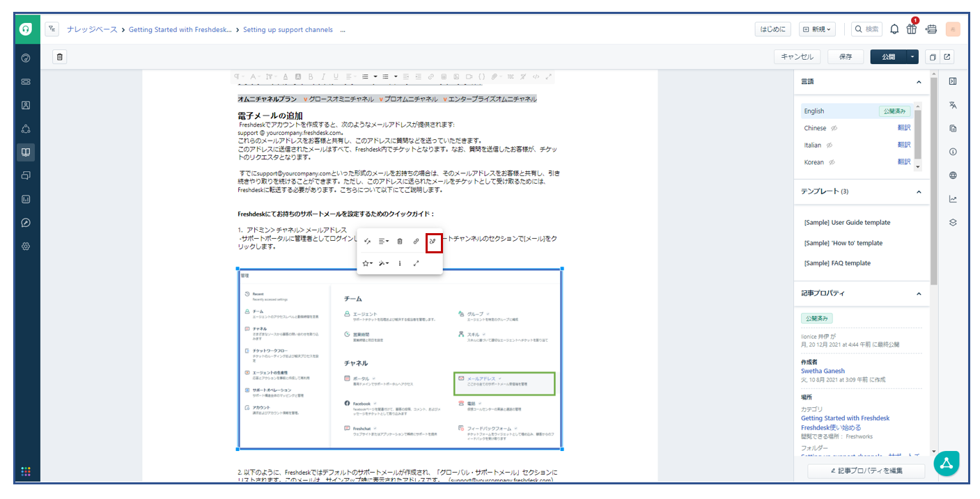Add link to image via popup chain icon
This screenshot has width=980, height=499.
(x=416, y=241)
